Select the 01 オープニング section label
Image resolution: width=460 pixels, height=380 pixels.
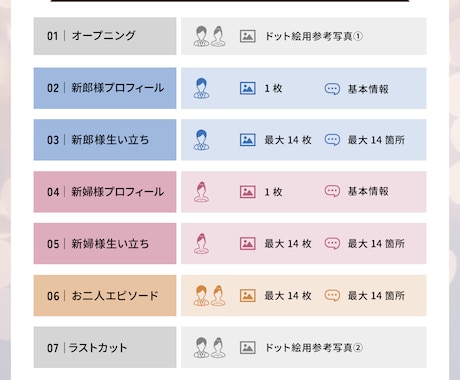(x=105, y=36)
